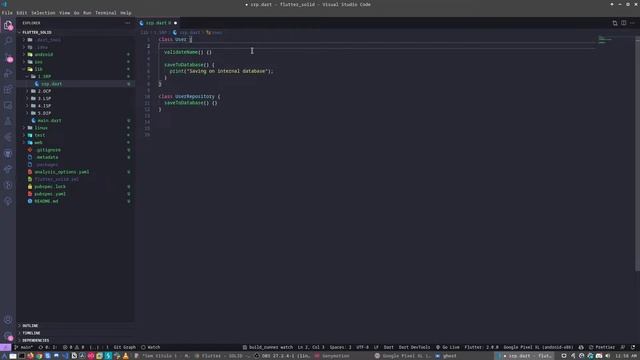Screen dimensions: 640x360
Task: Open Source Control view with badge
Action: 8,58
